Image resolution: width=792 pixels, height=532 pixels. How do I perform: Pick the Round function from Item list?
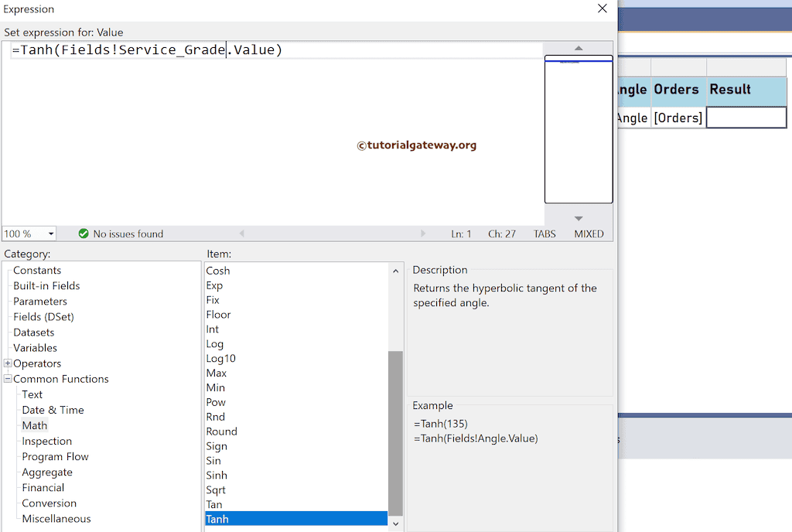(x=221, y=431)
